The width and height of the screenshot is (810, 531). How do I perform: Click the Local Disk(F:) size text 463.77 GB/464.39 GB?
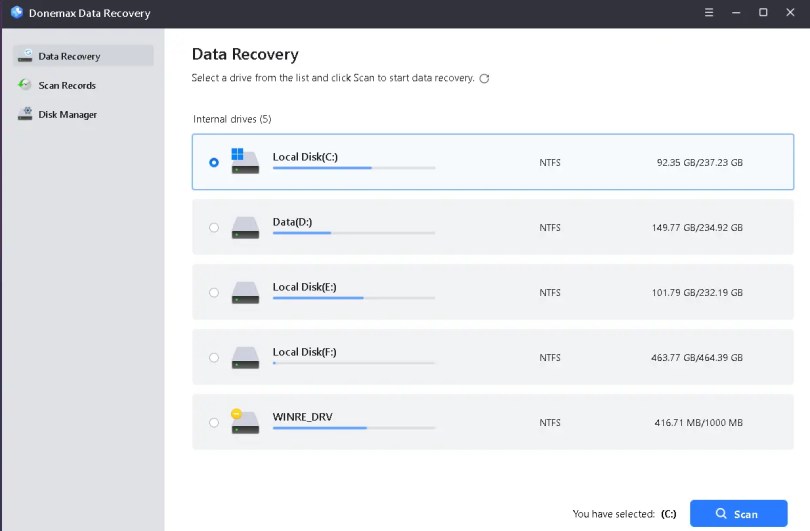click(698, 357)
